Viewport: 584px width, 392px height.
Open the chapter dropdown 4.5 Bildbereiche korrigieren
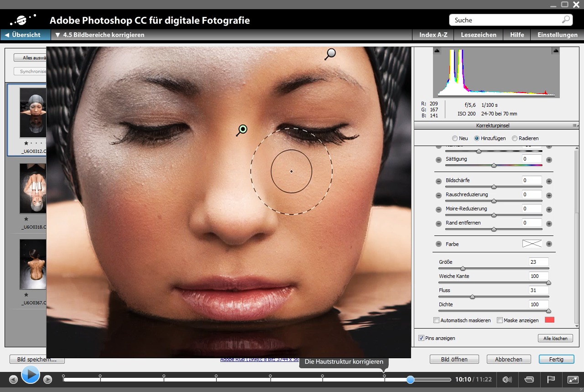[x=99, y=35]
